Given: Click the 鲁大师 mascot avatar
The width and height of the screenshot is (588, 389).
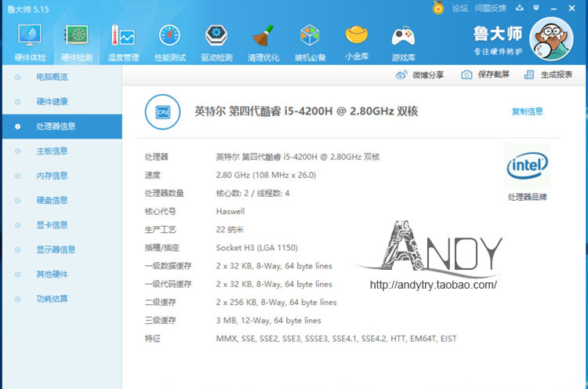Looking at the screenshot, I should pyautogui.click(x=551, y=39).
